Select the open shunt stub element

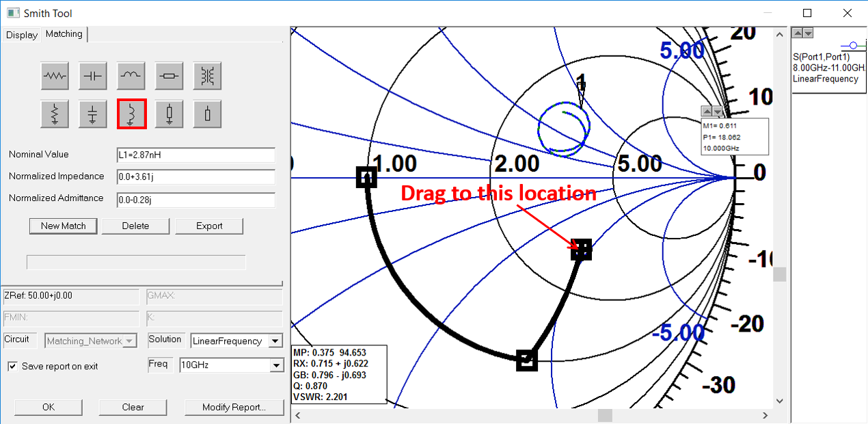(x=207, y=114)
